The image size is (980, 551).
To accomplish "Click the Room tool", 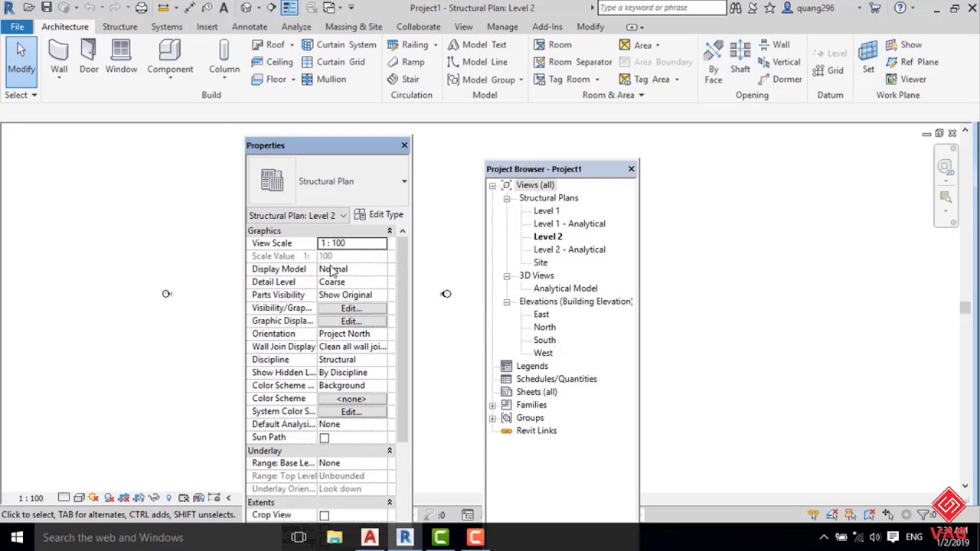I will tap(553, 44).
